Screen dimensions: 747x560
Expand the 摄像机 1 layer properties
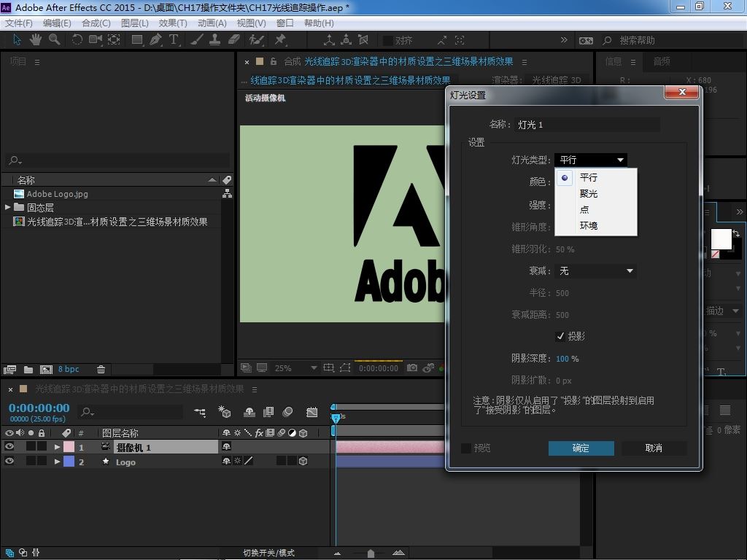57,447
